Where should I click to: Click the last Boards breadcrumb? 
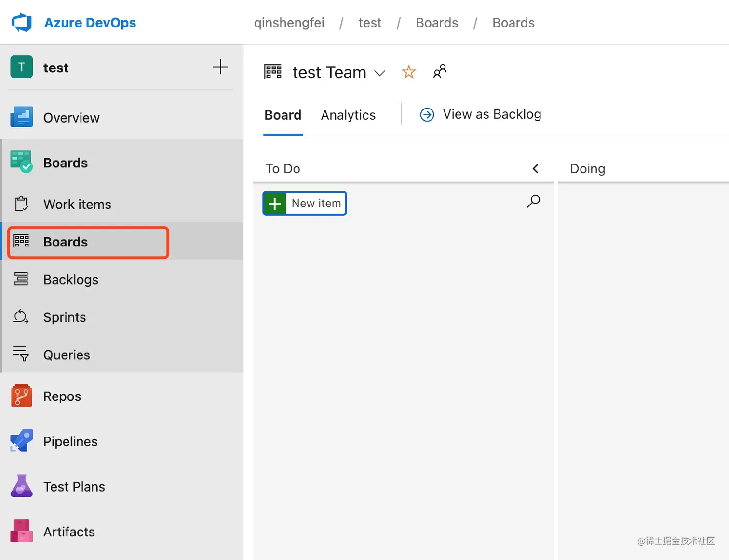click(x=513, y=23)
